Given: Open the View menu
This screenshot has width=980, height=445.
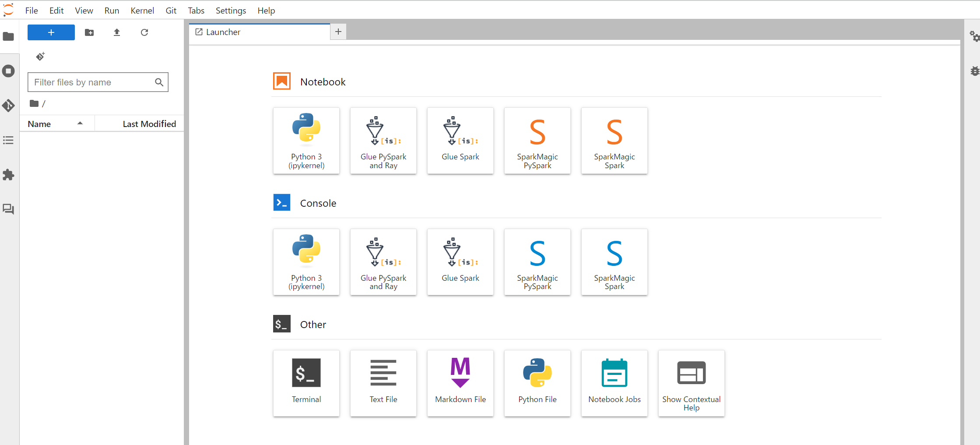Looking at the screenshot, I should click(x=84, y=11).
